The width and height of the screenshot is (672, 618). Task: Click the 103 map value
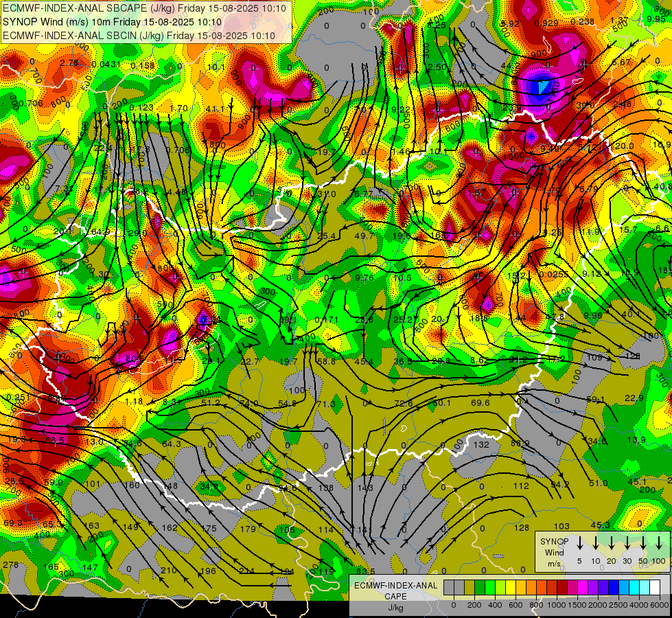561,526
